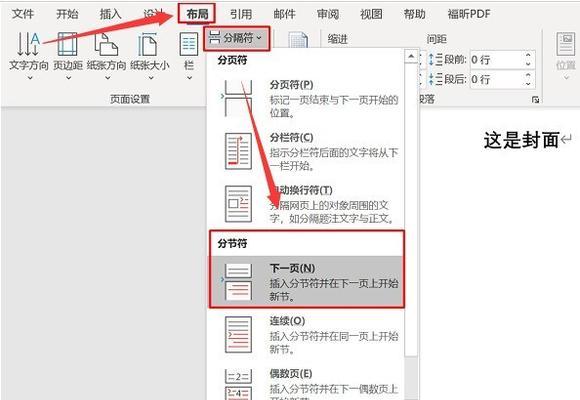Screen dimensions: 580x400
Task: Open the 文件 tab
Action: (23, 14)
